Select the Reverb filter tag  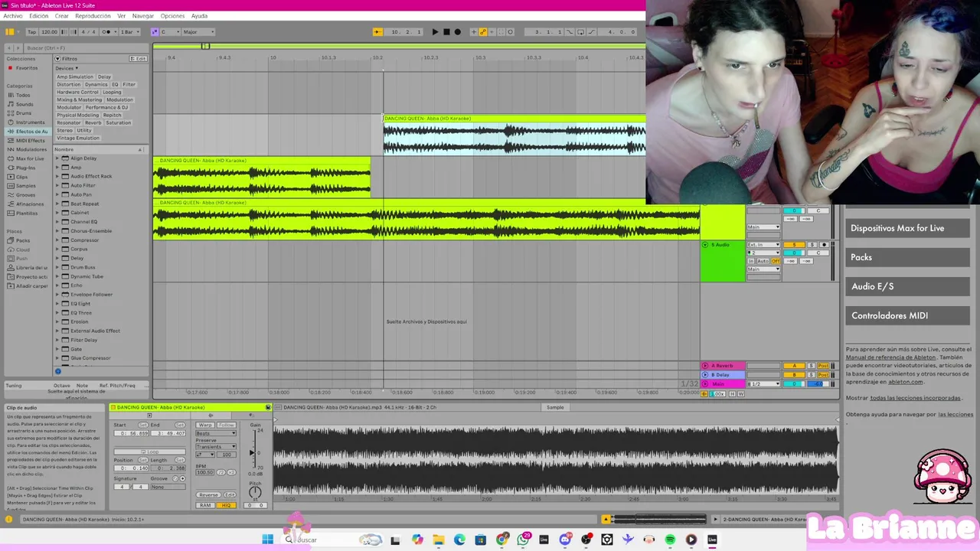(93, 122)
